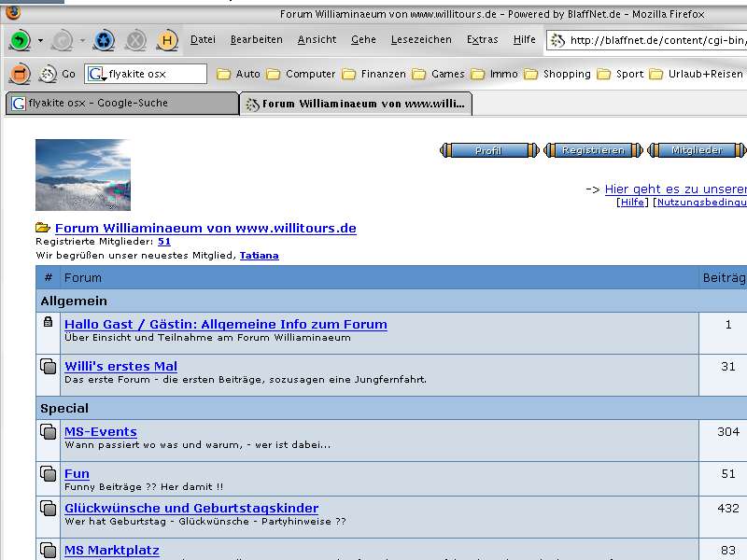Open the MS Marktplatz forum
The image size is (747, 560).
112,550
